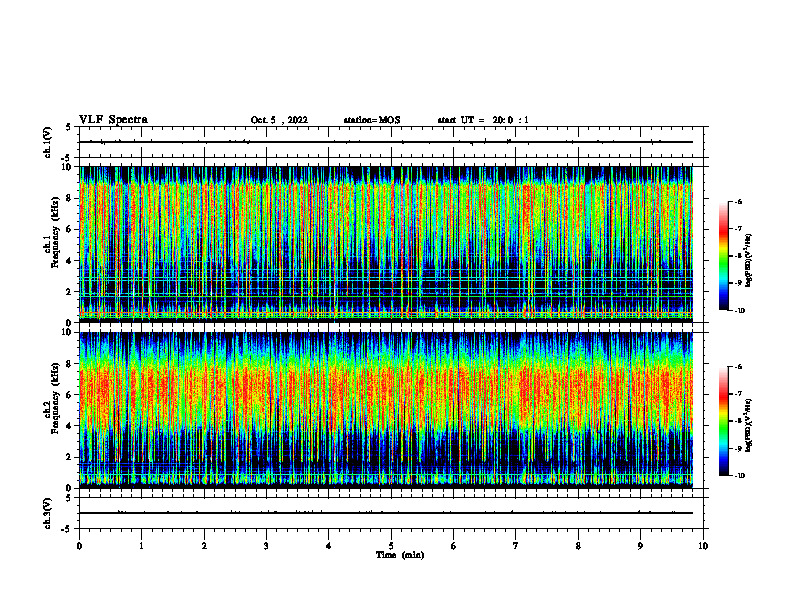Click "-8" on the ch.2 color bar
792x612 pixels.
coord(738,421)
